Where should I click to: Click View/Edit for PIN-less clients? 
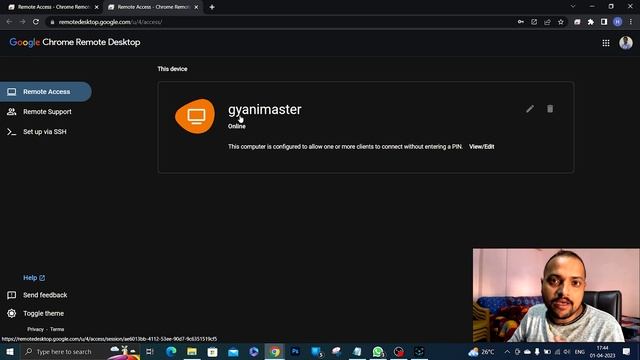point(481,147)
